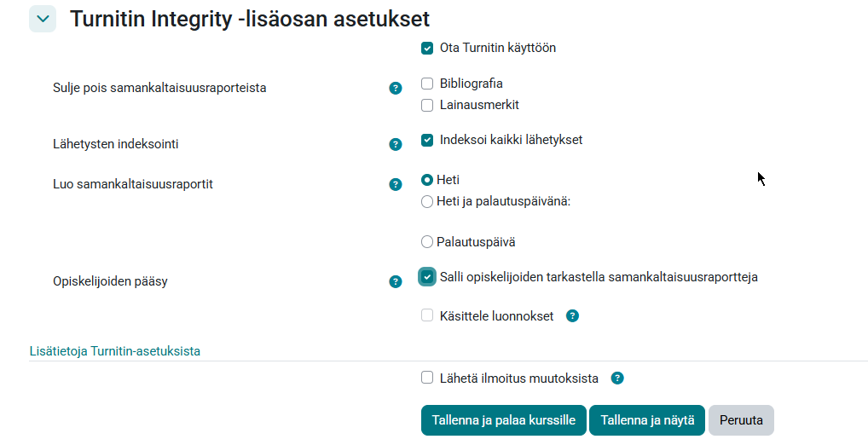868x445 pixels.
Task: Click help icon for Sulje pois samankaltaisuusraporteista
Action: (396, 88)
